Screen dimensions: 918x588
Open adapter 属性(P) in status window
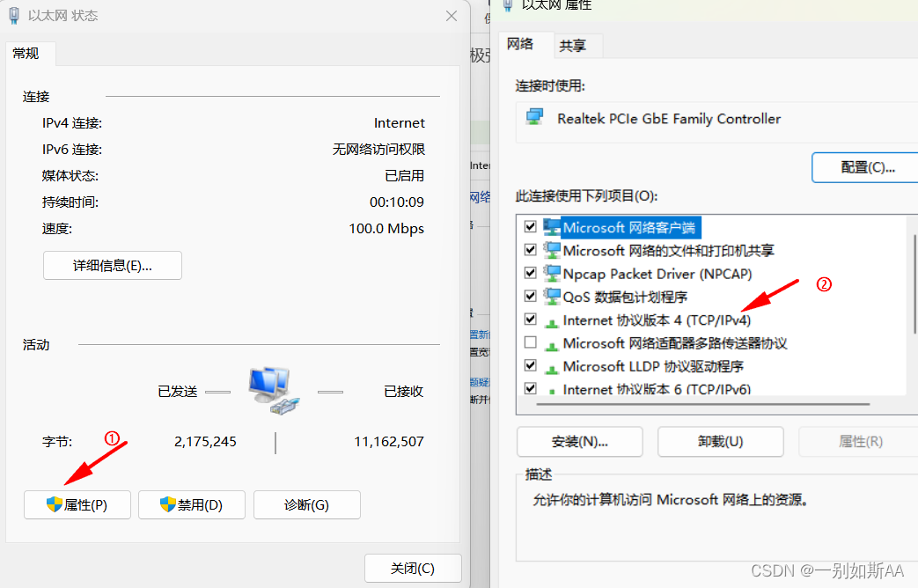(x=77, y=505)
